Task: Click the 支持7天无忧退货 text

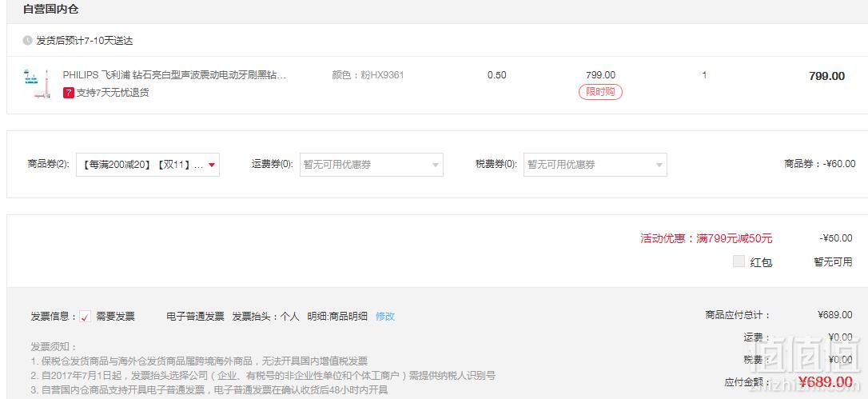Action: point(113,93)
